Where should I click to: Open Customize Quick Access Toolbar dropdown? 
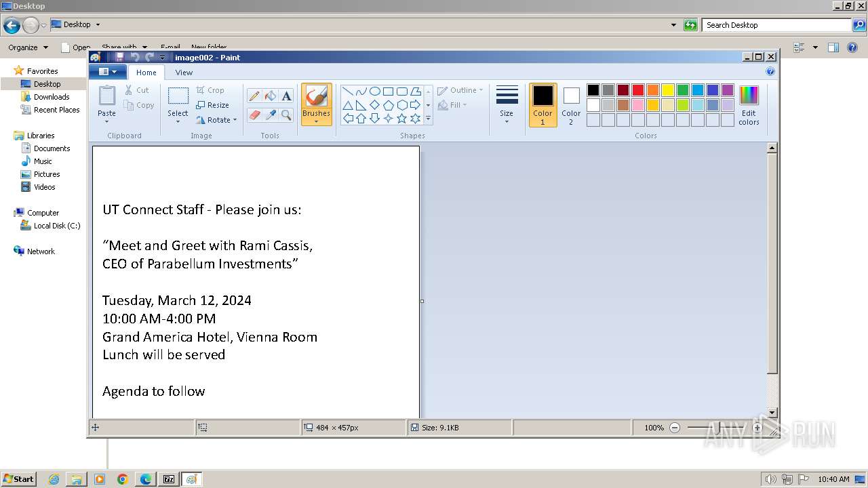pyautogui.click(x=163, y=58)
